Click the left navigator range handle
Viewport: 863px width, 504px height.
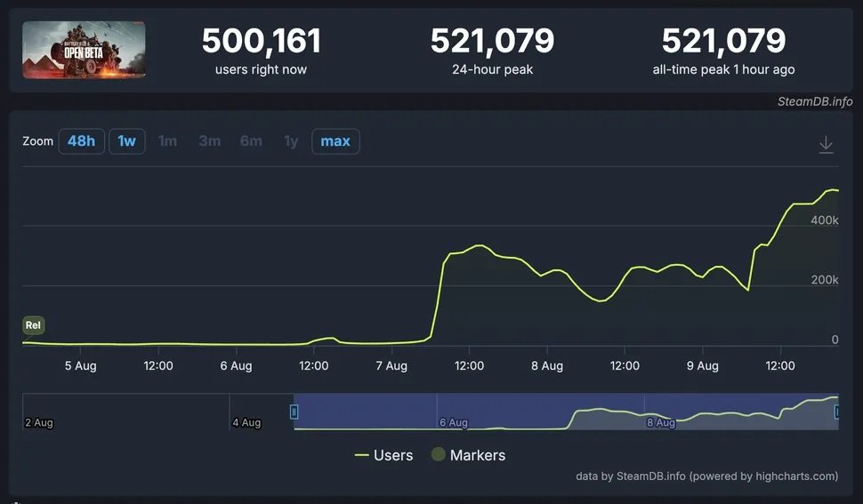tap(294, 412)
